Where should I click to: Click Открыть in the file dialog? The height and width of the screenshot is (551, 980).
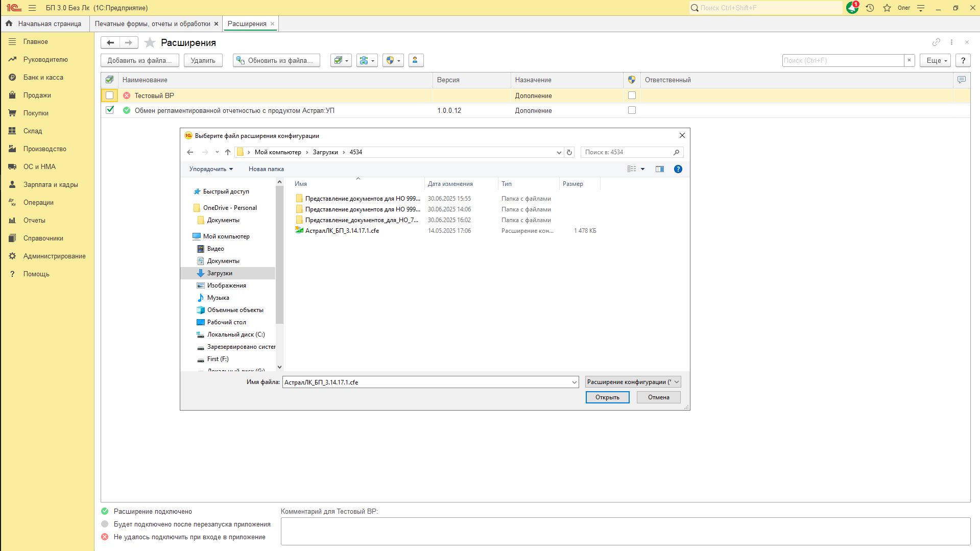607,397
